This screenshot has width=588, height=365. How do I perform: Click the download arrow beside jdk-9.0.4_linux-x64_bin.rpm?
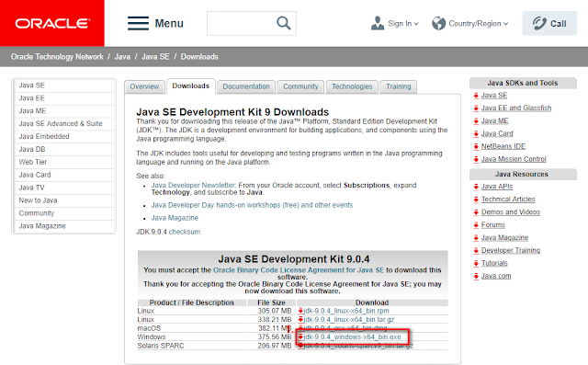point(300,311)
